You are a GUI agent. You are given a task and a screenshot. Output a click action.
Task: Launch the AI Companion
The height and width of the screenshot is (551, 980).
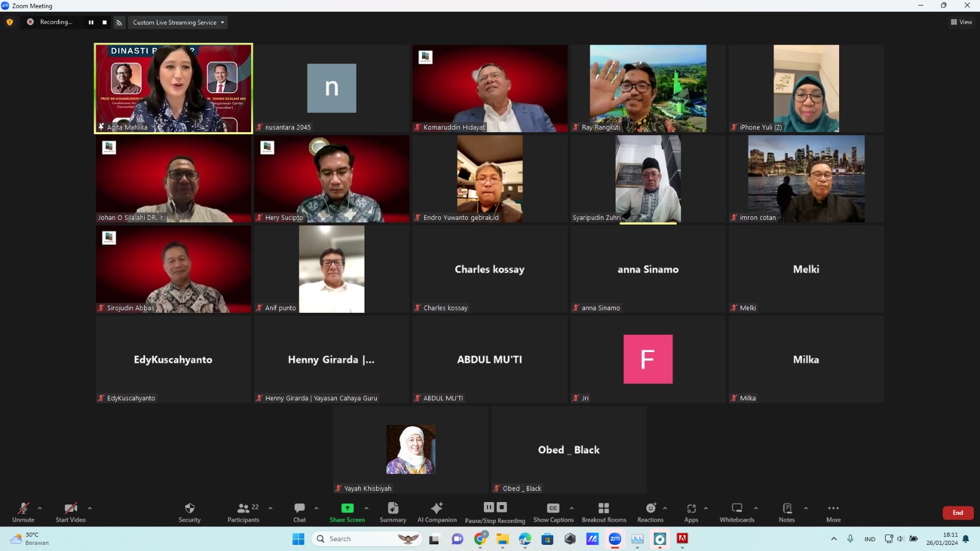pos(437,512)
